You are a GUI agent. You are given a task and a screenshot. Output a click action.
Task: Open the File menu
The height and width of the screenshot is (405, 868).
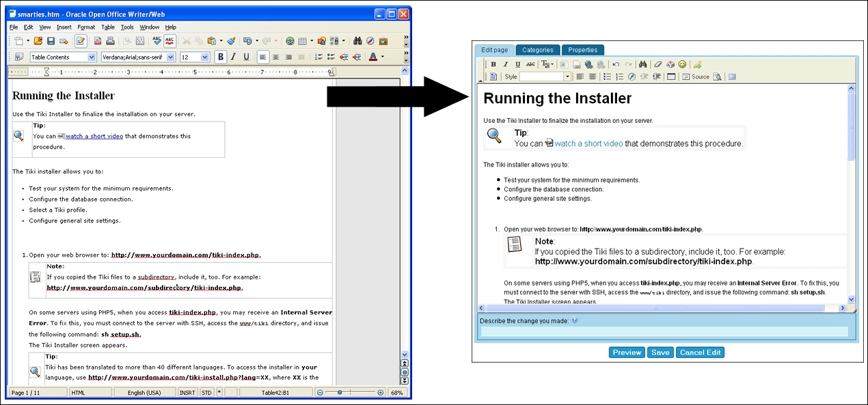click(14, 27)
